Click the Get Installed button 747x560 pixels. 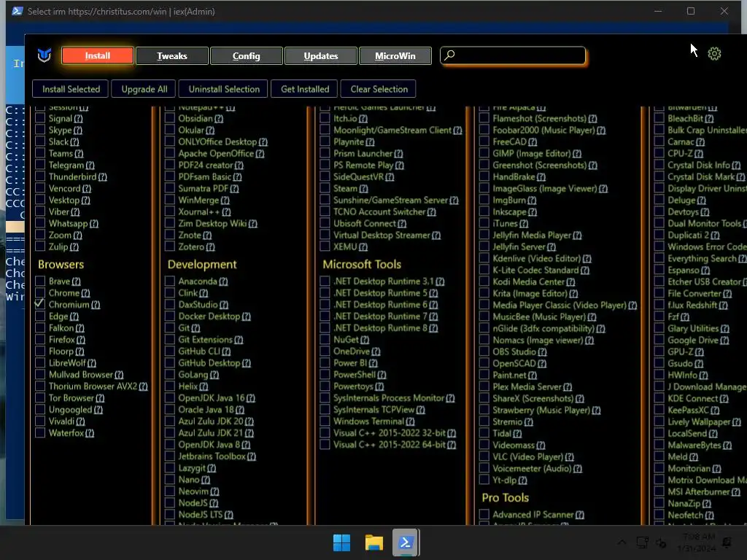(x=305, y=89)
